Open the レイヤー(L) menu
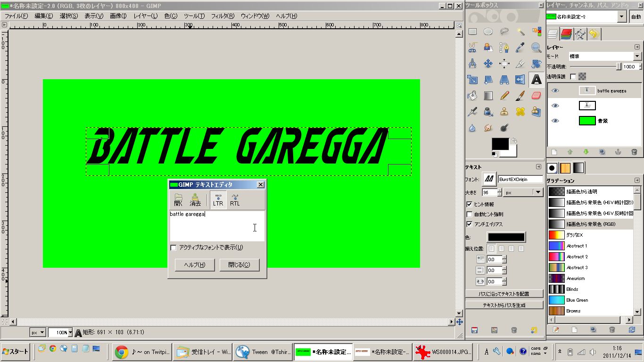The image size is (644, 362). 146,16
